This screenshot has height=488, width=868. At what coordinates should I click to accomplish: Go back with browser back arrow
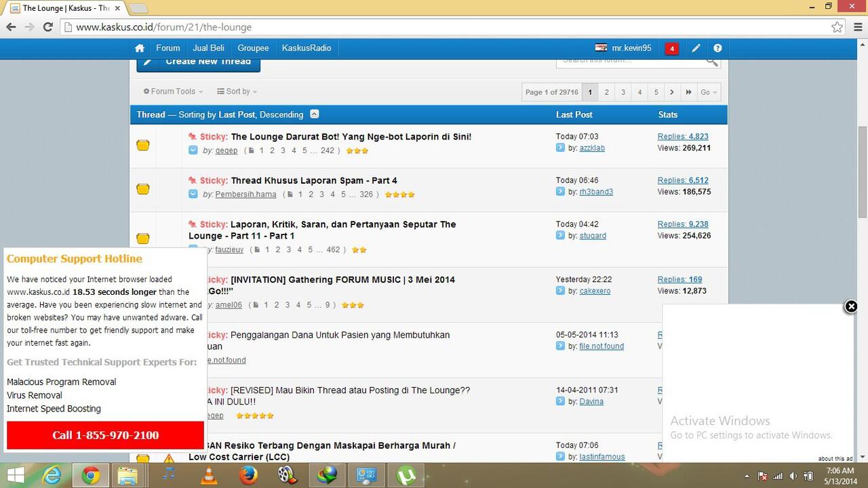(11, 27)
